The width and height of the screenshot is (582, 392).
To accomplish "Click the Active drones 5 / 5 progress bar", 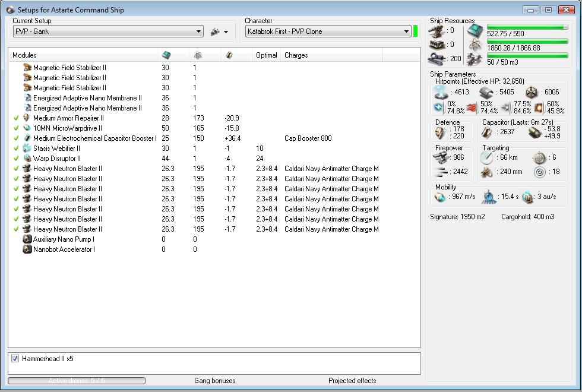I will (77, 381).
